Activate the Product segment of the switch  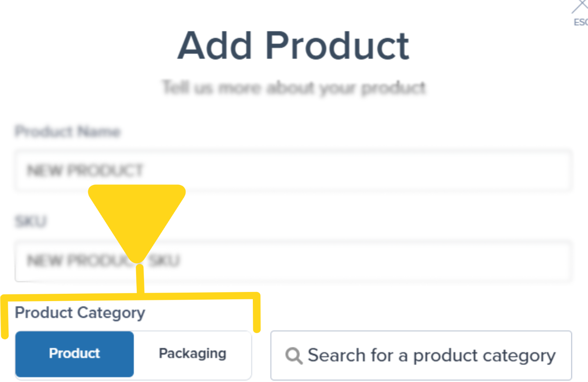click(74, 354)
